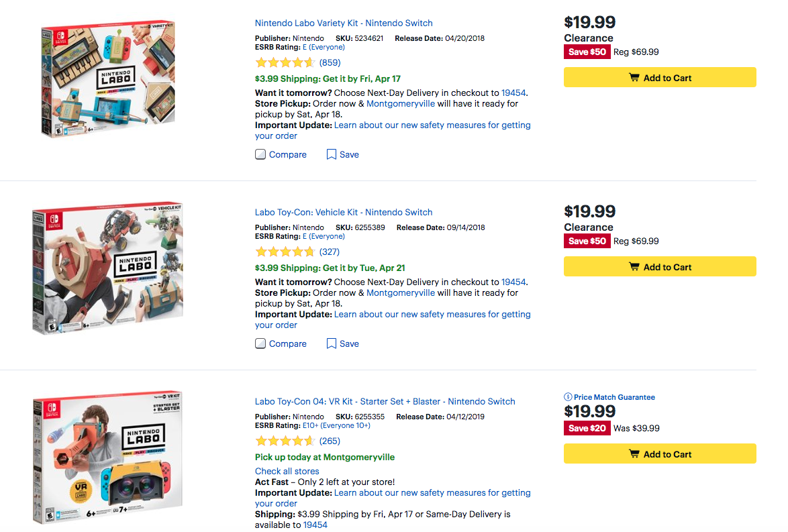Open Nintendo Labo Variety Kit product title

[344, 23]
